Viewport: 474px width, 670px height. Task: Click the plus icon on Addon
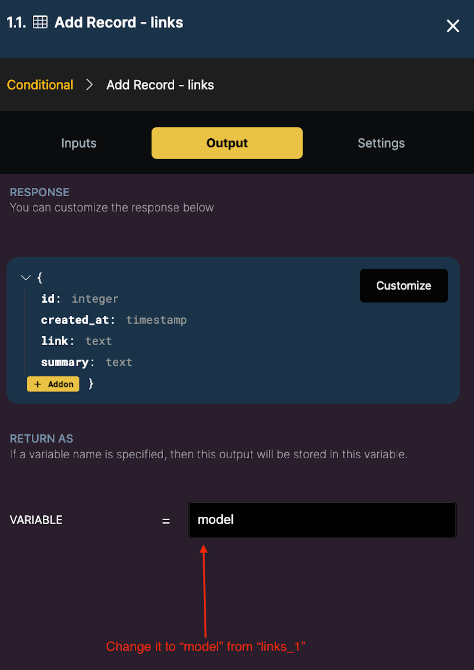[x=38, y=384]
